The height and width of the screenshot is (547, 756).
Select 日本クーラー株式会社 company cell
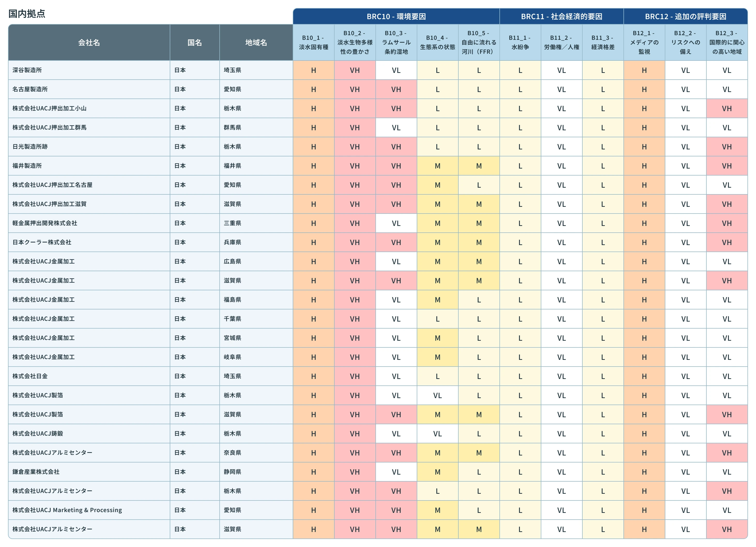pos(89,242)
